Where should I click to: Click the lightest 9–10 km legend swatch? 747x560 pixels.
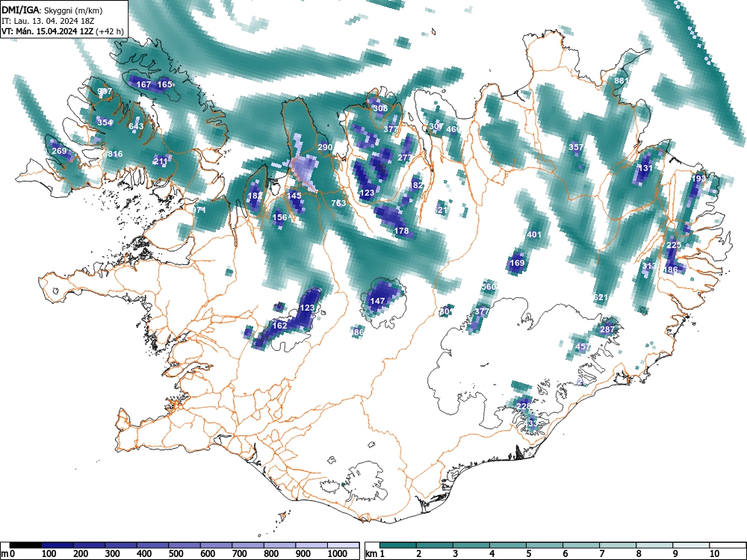pos(691,545)
